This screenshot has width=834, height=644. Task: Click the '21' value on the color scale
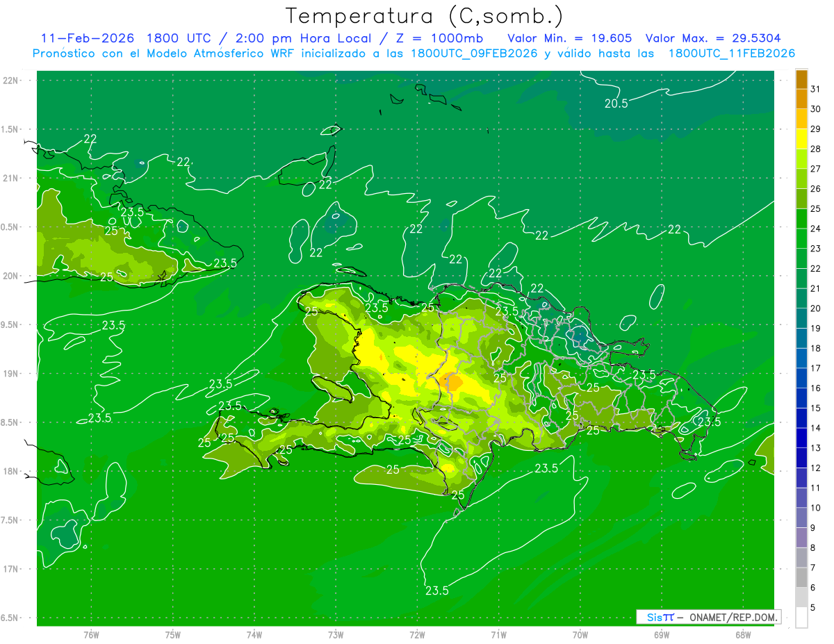point(816,288)
